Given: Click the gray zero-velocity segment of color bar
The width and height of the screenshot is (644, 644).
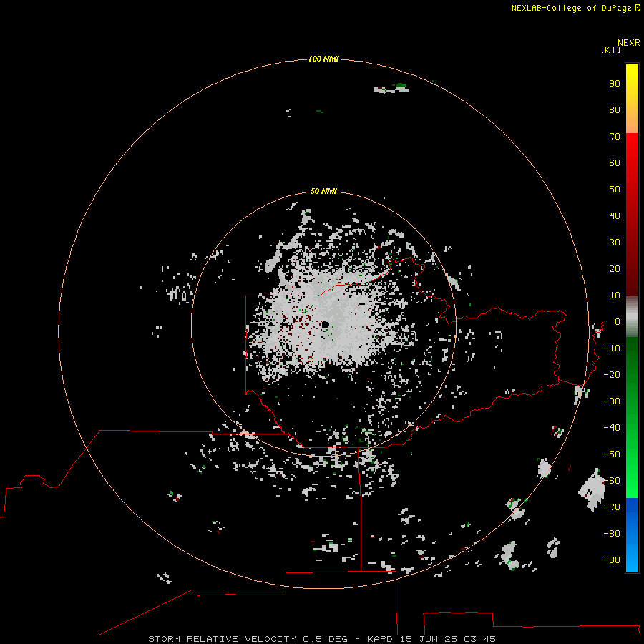Looking at the screenshot, I should (x=632, y=317).
